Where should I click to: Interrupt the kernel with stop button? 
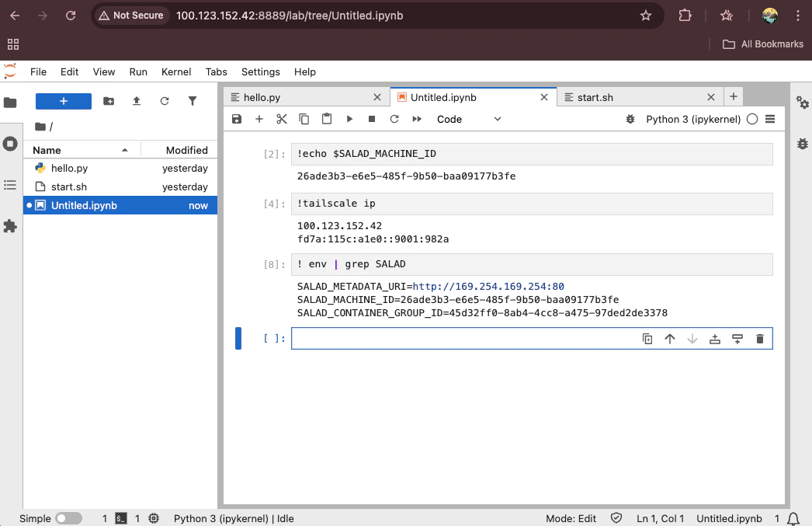pos(372,119)
